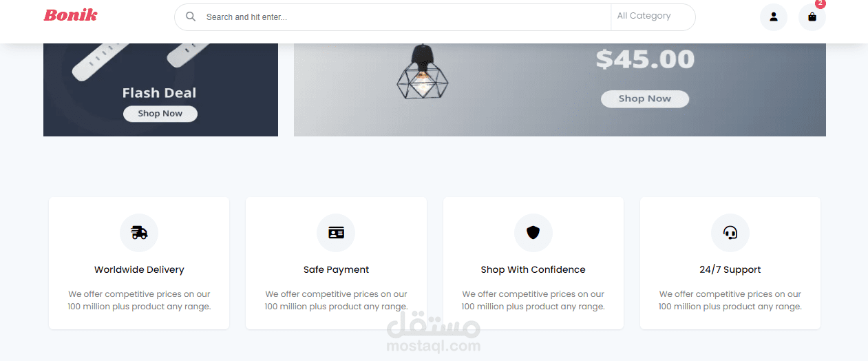Open the Flash Deal banner image
Image resolution: width=868 pixels, height=361 pixels.
(x=160, y=90)
